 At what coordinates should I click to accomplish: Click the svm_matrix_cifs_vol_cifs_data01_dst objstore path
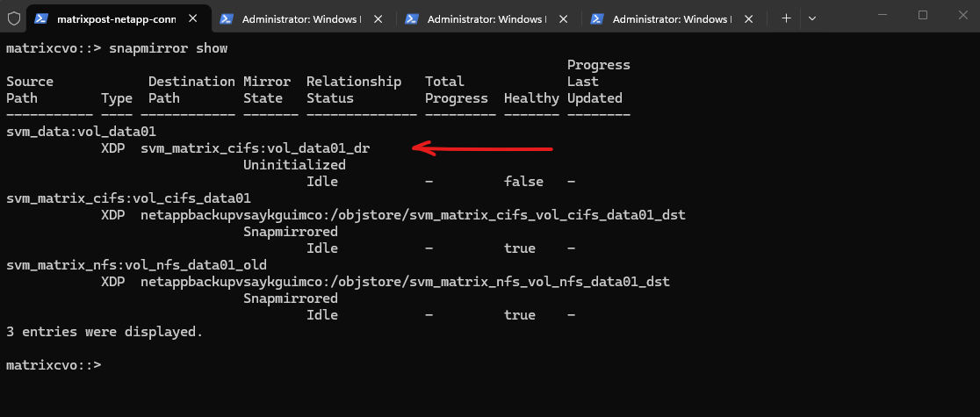tap(413, 215)
